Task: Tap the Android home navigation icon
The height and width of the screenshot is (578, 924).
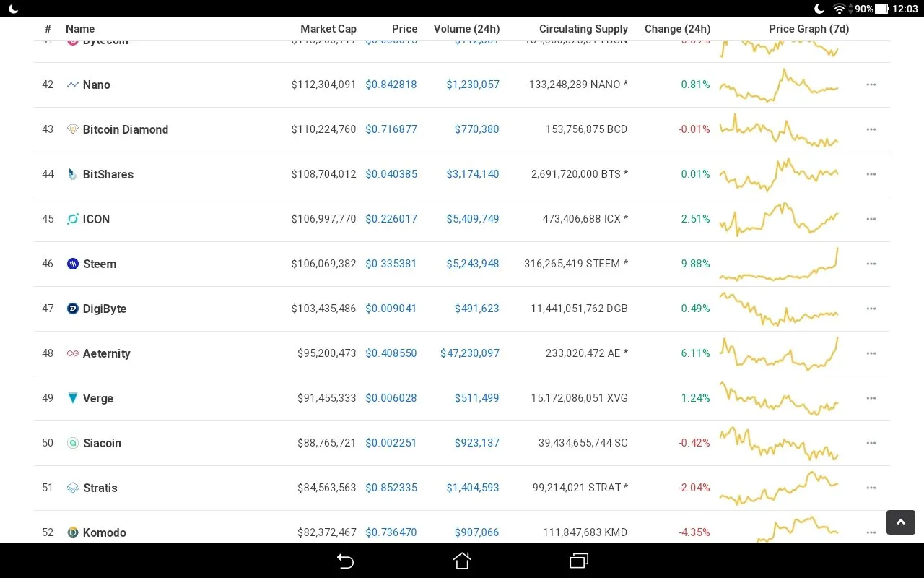Action: [462, 561]
